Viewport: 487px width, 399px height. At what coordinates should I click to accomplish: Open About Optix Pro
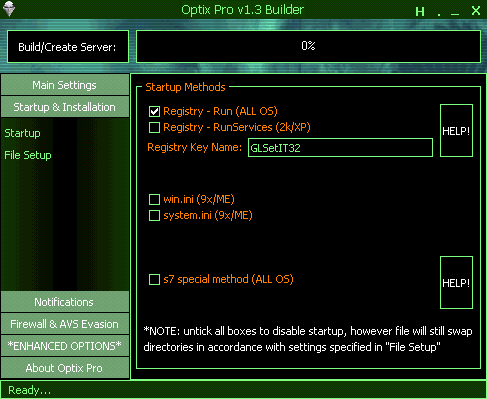pos(65,368)
